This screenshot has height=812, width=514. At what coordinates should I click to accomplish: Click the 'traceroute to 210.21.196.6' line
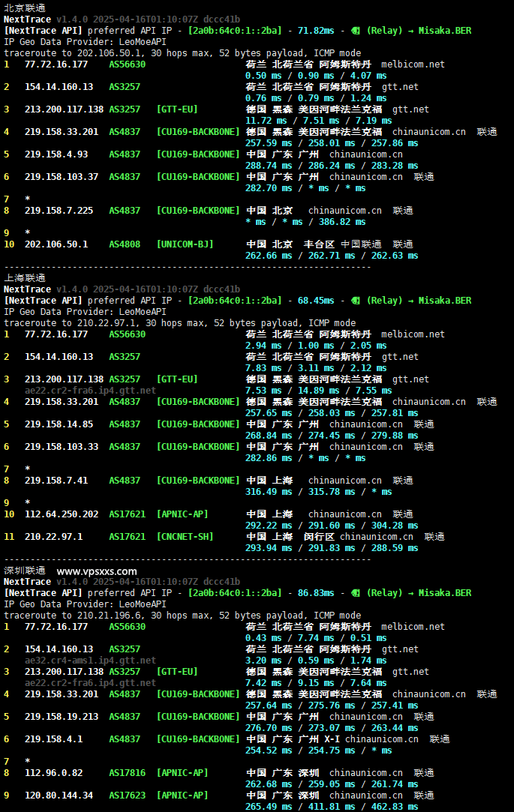[182, 616]
